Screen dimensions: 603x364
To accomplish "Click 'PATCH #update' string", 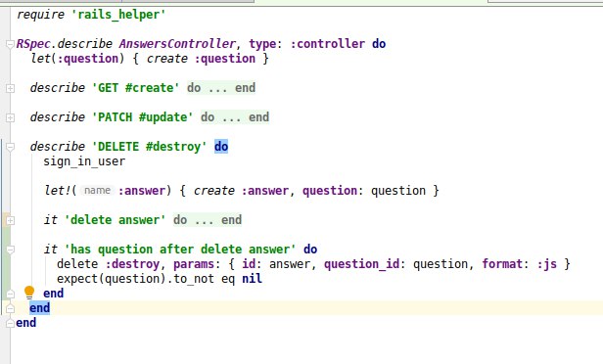I will [142, 117].
